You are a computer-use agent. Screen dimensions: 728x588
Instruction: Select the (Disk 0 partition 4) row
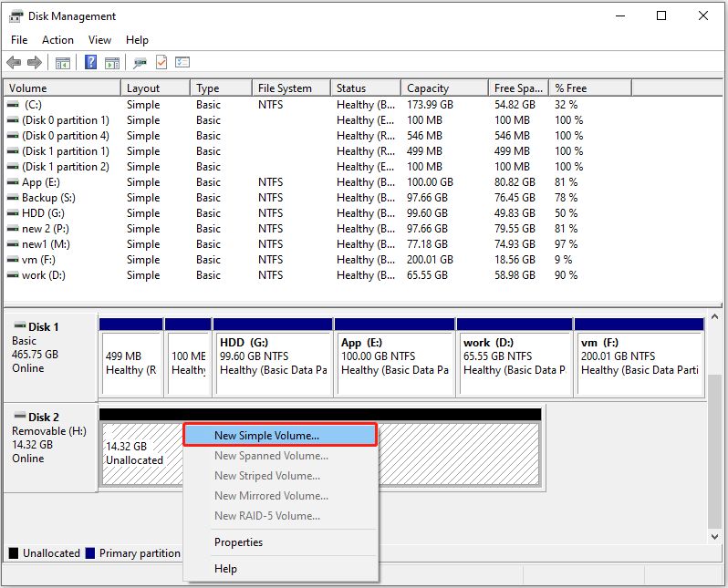point(319,136)
